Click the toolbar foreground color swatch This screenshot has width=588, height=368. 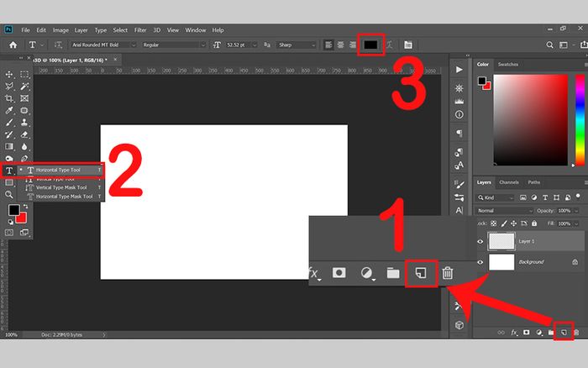[14, 210]
